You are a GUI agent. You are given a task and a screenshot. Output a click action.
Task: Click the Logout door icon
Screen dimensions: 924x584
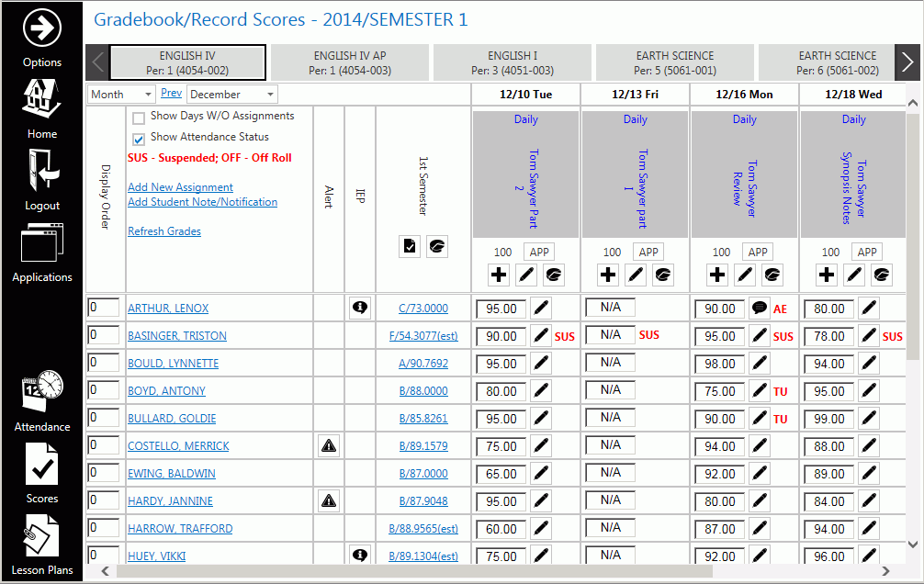44,169
